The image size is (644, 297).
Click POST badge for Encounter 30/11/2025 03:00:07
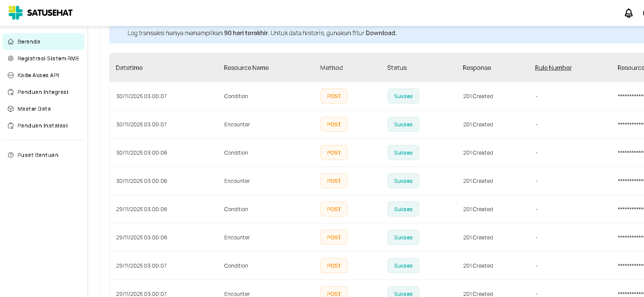pos(334,124)
